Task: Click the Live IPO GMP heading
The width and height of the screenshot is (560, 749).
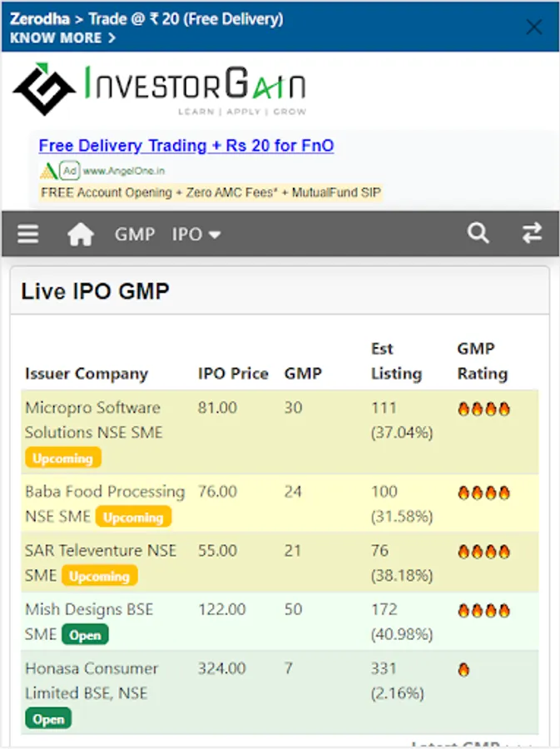Action: 95,291
